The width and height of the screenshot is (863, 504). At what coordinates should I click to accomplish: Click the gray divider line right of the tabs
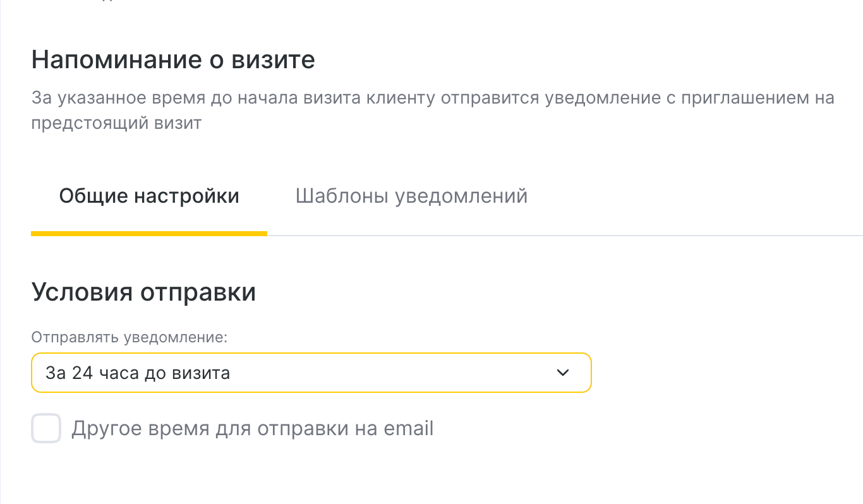562,236
